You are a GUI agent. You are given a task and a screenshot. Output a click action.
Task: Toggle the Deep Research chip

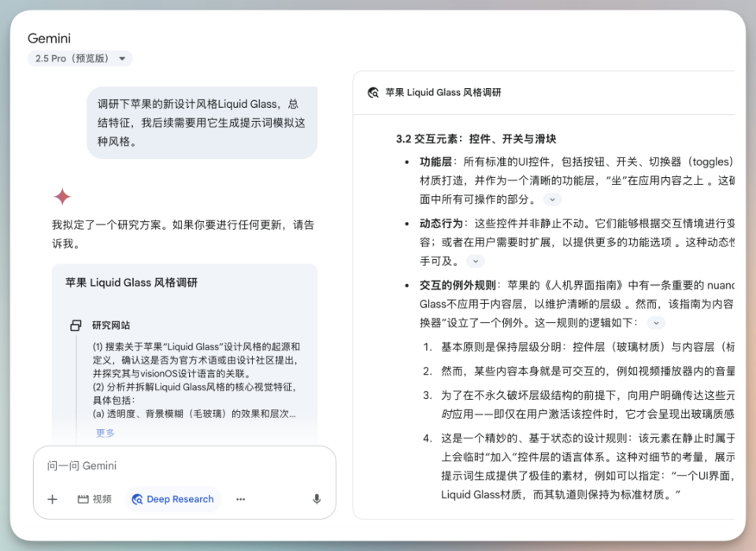pyautogui.click(x=173, y=499)
